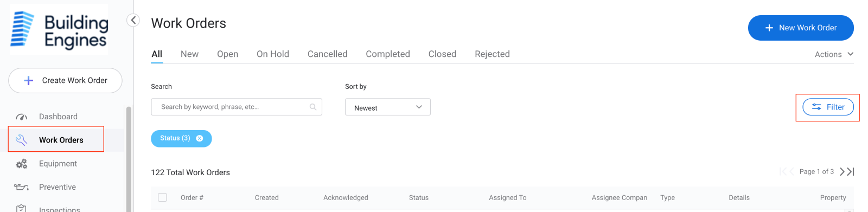Check the select-all work orders checkbox
This screenshot has height=212, width=868.
click(x=162, y=197)
